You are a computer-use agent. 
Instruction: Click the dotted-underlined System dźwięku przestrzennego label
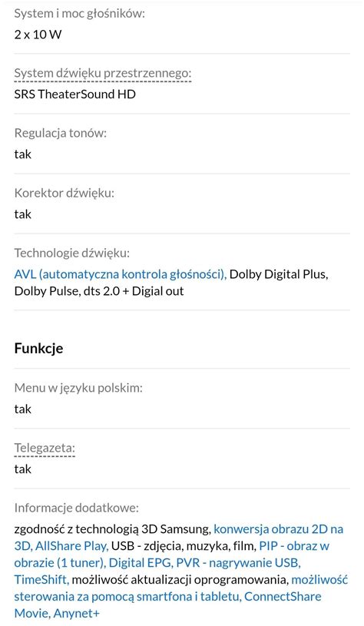pyautogui.click(x=103, y=74)
